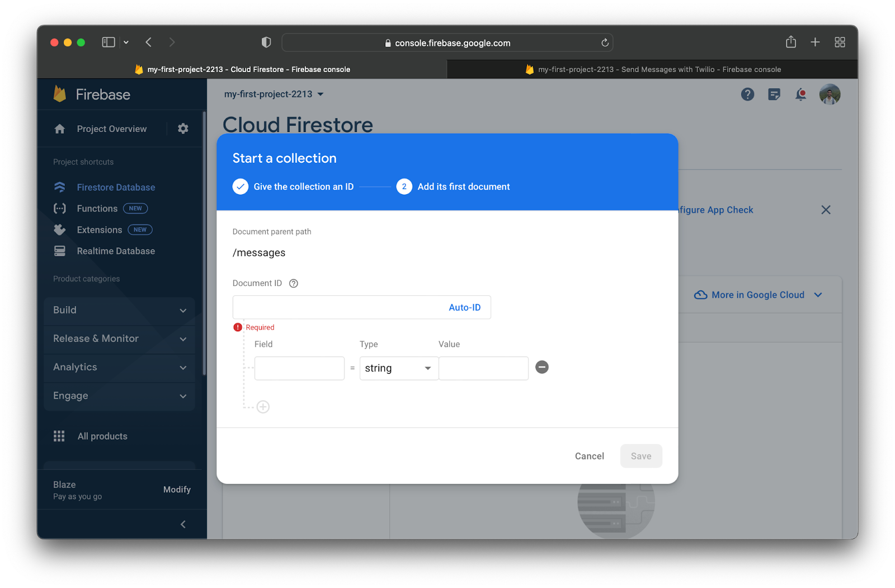
Task: Switch to Send Messages with Twilio tab
Action: point(652,69)
